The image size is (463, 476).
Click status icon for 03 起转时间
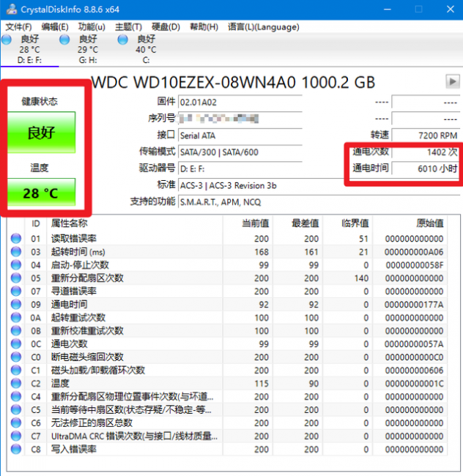click(16, 252)
